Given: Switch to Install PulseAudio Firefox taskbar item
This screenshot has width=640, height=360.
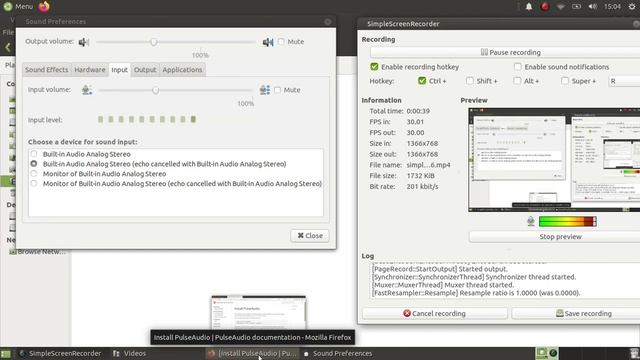Looking at the screenshot, I should click(x=251, y=353).
